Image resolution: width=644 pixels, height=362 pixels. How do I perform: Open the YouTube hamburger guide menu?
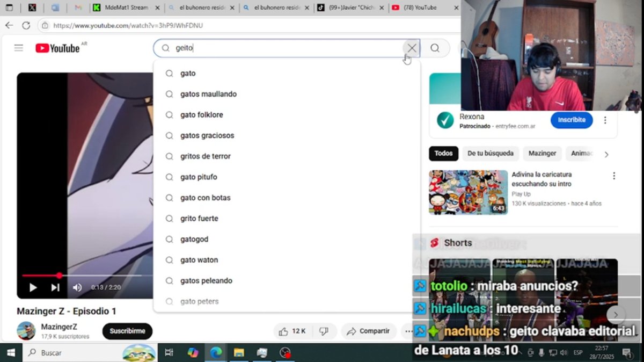pos(19,48)
